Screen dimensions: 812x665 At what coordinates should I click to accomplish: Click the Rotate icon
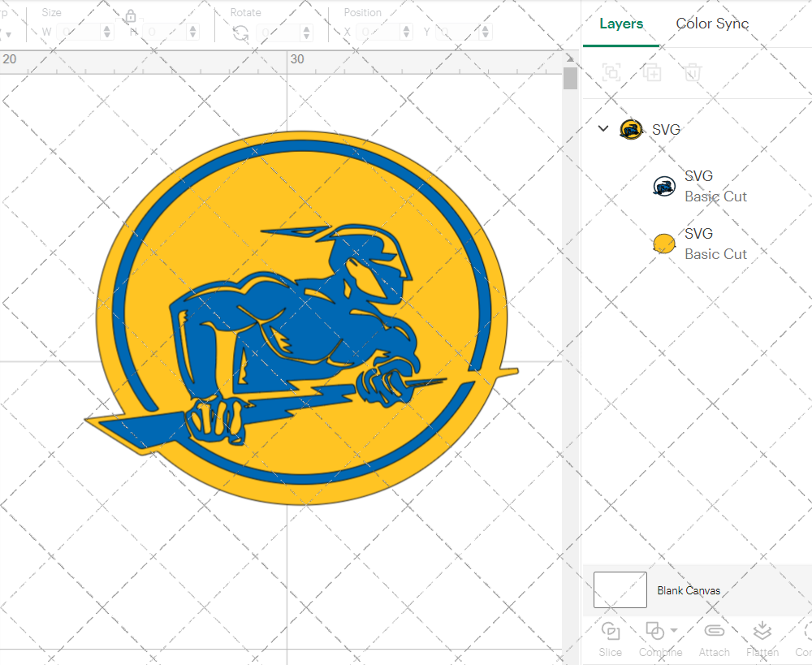240,33
